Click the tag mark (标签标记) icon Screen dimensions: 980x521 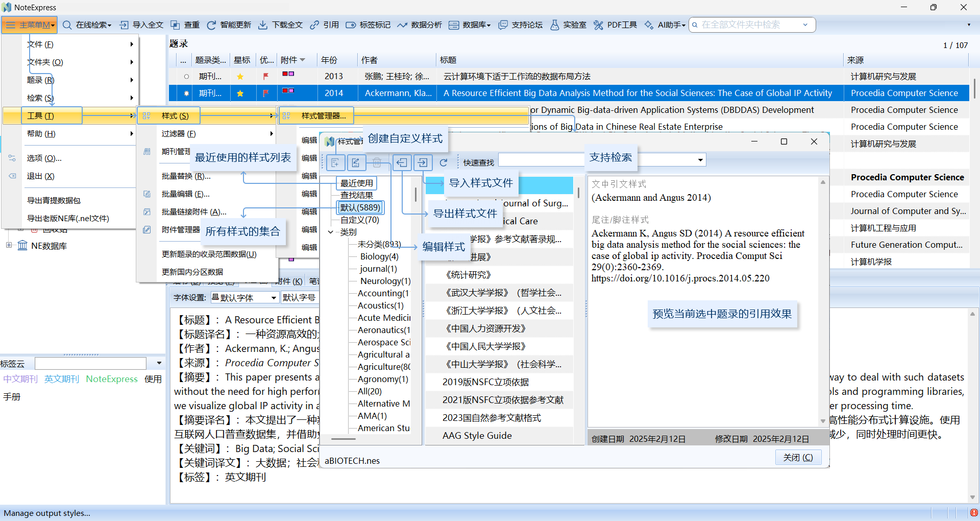351,25
